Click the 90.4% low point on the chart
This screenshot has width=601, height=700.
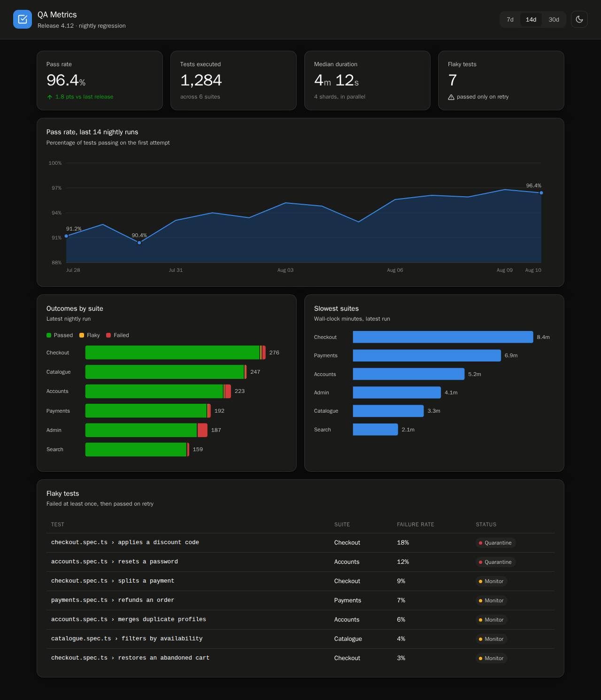pyautogui.click(x=139, y=243)
